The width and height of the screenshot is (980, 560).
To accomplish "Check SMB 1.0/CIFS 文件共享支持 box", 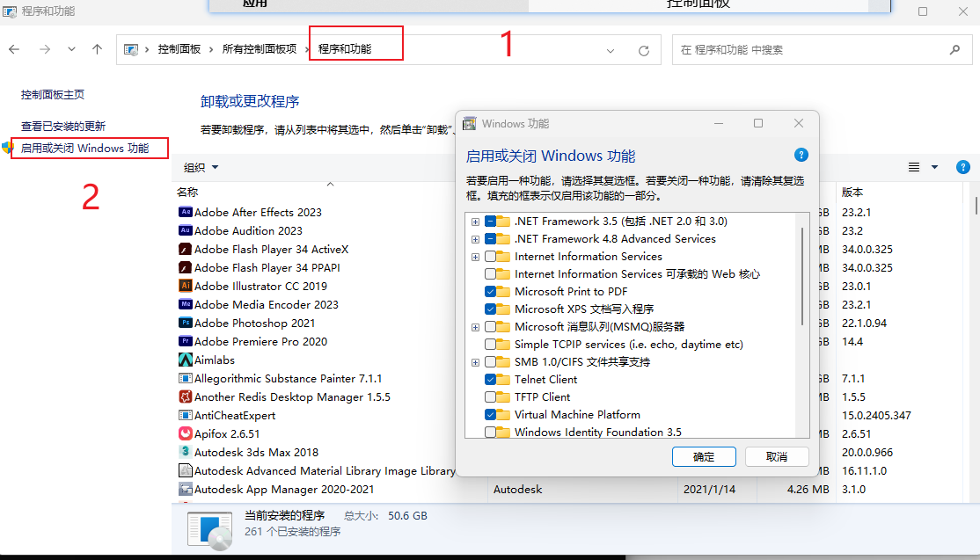I will click(490, 362).
